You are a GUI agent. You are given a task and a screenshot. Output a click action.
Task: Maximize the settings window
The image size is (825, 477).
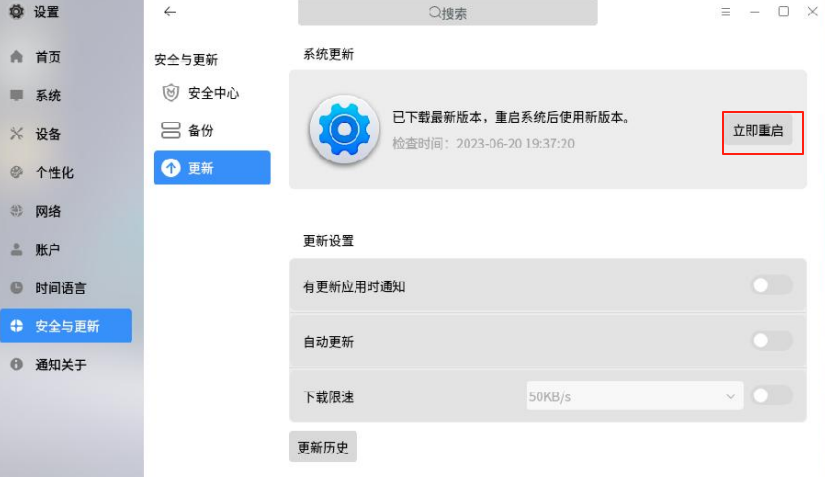(x=783, y=12)
